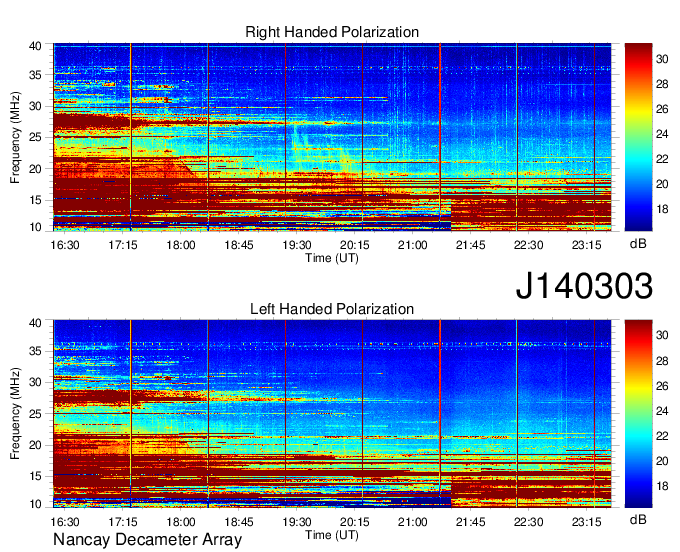Screen dimensions: 680x552
Task: Click the 15 MHz tick of Left Handed plot
Action: [35, 476]
